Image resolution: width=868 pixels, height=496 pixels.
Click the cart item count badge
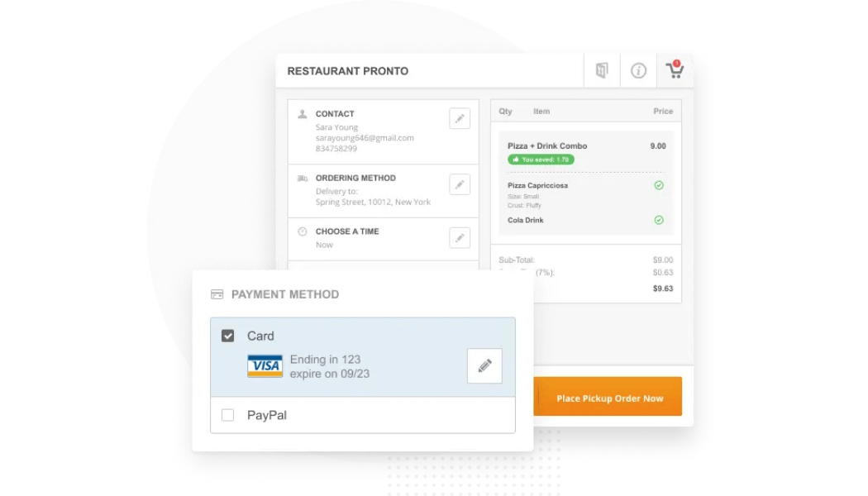676,63
